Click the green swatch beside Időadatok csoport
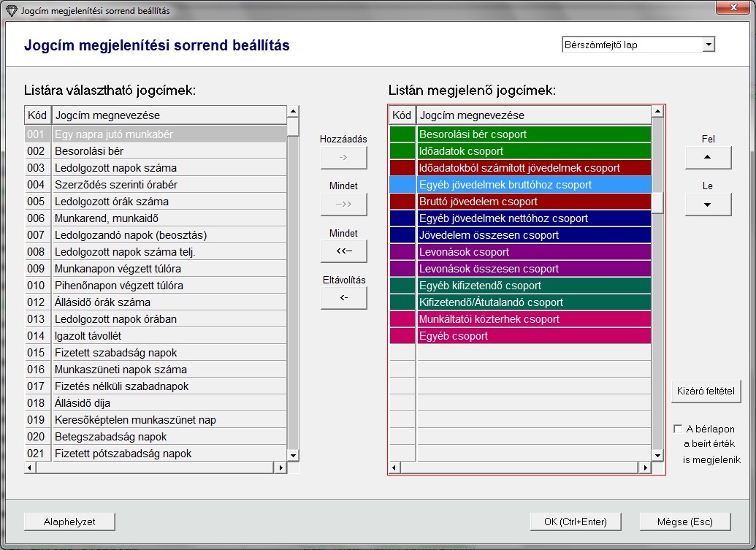This screenshot has width=756, height=550. pos(402,151)
